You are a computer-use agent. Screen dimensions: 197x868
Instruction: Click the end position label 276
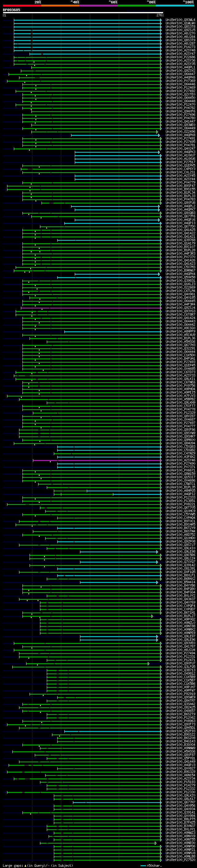(x=159, y=15)
